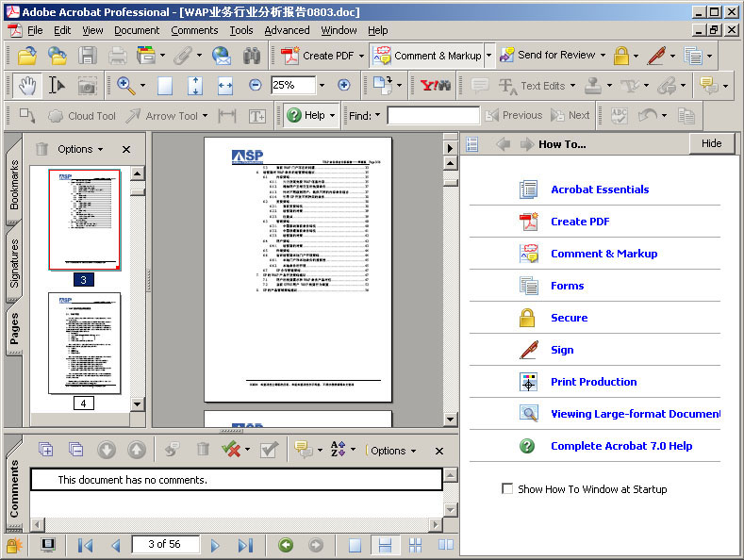Open the zoom percentage dropdown arrow
Viewport: 744px width, 560px height.
pyautogui.click(x=322, y=86)
